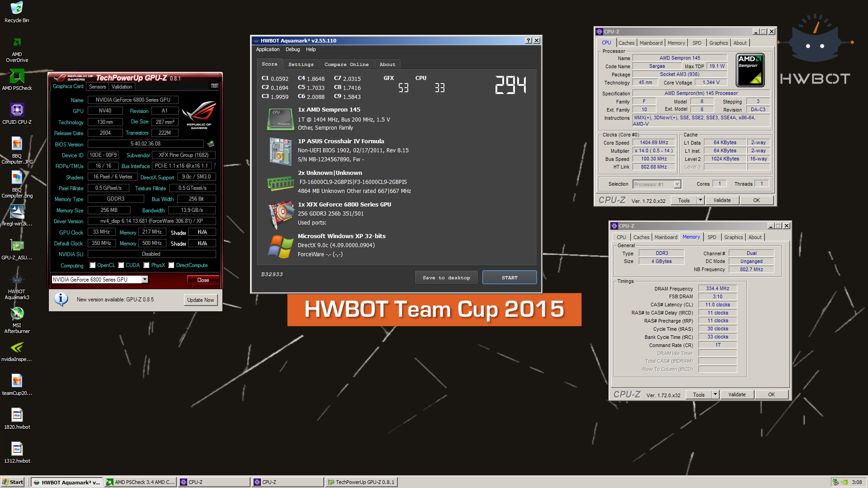Click Tools button in lower CPU-Z
The width and height of the screenshot is (868, 488).
click(x=699, y=394)
